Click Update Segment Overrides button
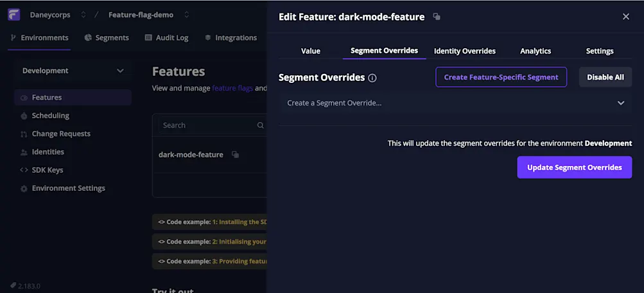The image size is (644, 293). pos(575,167)
